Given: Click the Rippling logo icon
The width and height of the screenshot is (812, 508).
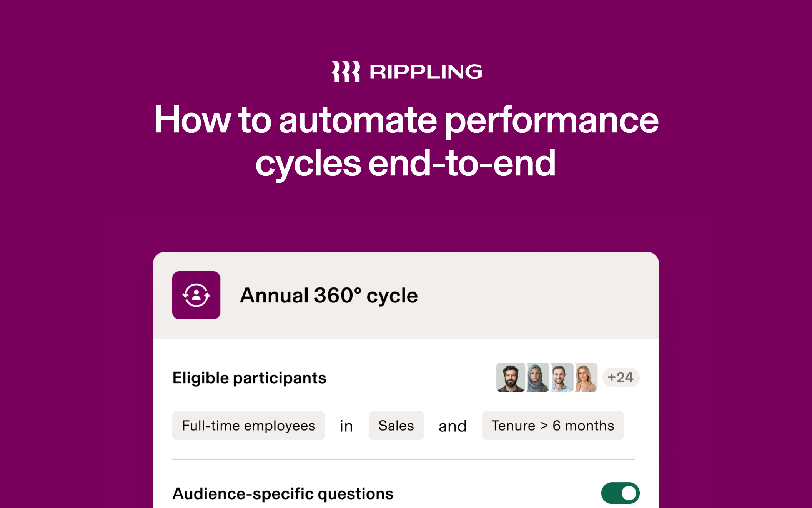Looking at the screenshot, I should pyautogui.click(x=345, y=71).
